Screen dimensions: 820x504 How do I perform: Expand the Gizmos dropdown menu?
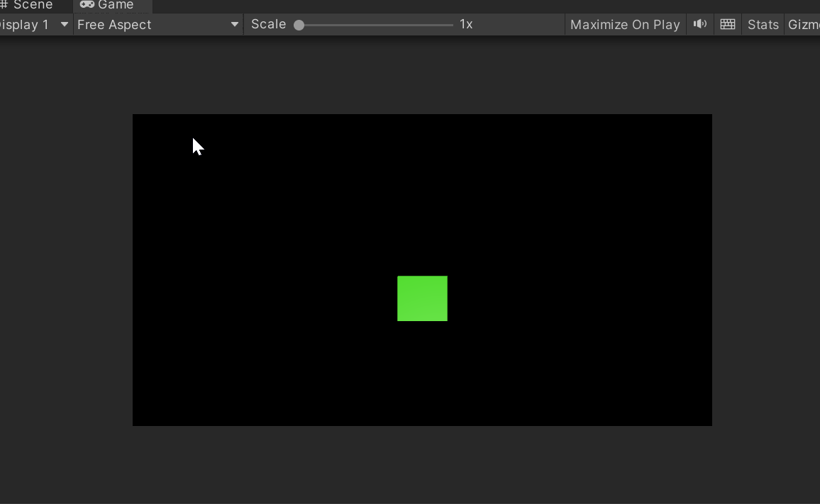click(x=805, y=23)
